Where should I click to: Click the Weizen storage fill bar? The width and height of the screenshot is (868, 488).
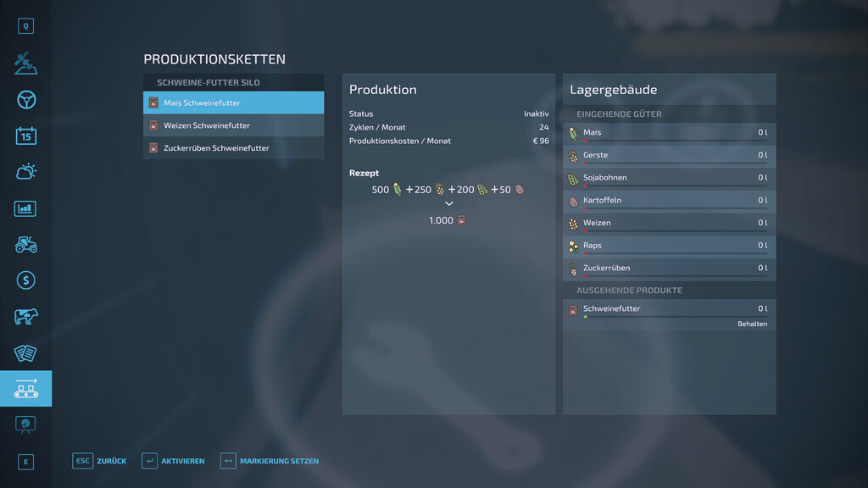[x=676, y=230]
